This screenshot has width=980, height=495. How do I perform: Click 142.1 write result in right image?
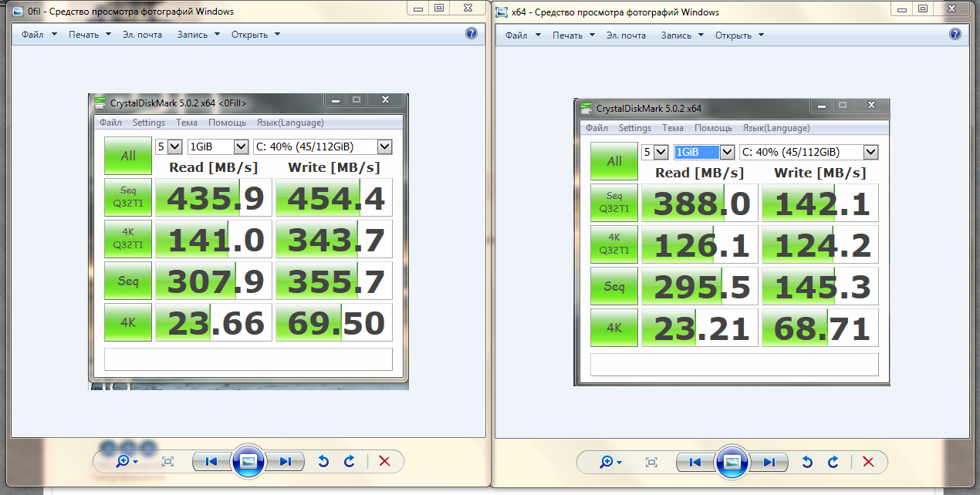(820, 204)
